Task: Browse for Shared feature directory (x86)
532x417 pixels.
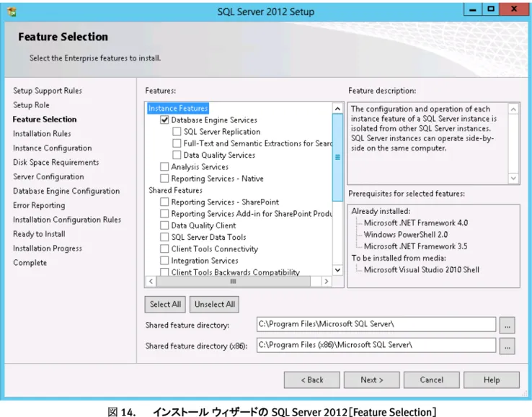Action: (507, 346)
